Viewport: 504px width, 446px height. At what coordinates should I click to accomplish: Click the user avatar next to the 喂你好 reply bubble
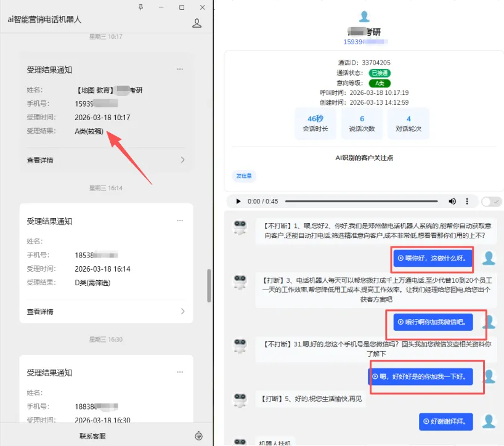click(x=487, y=259)
